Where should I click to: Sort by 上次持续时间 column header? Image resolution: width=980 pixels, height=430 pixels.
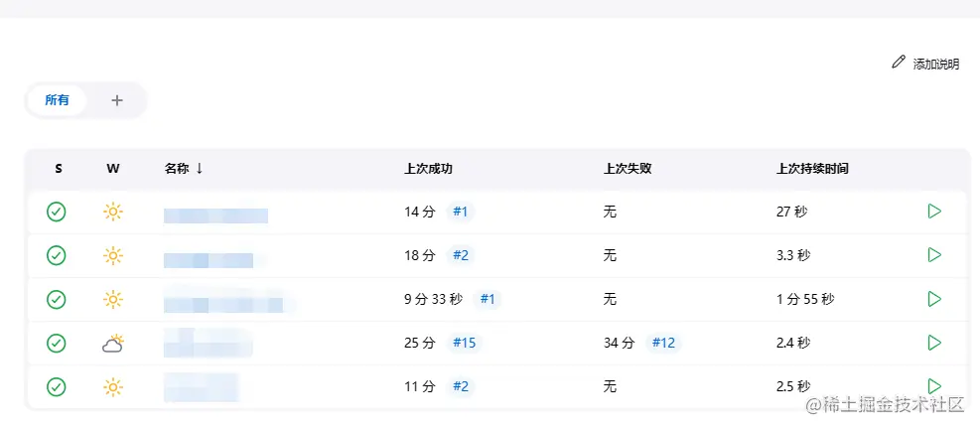pos(812,169)
